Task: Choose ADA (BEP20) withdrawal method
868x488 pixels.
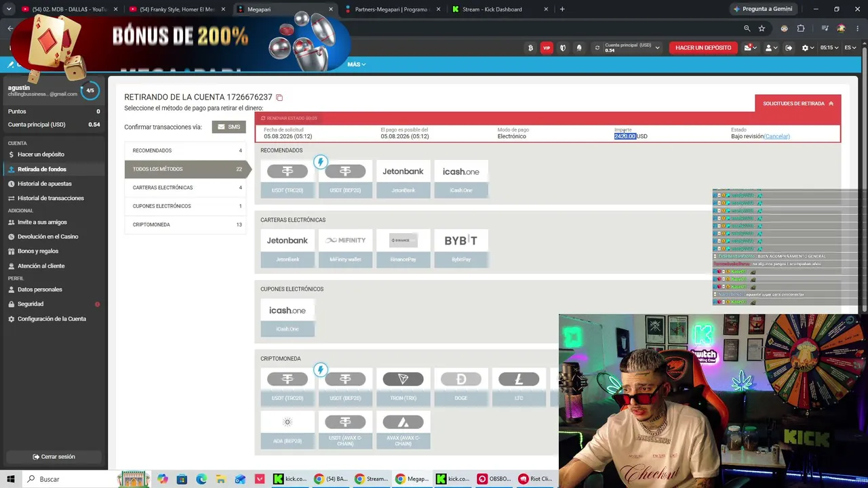Action: pyautogui.click(x=288, y=430)
